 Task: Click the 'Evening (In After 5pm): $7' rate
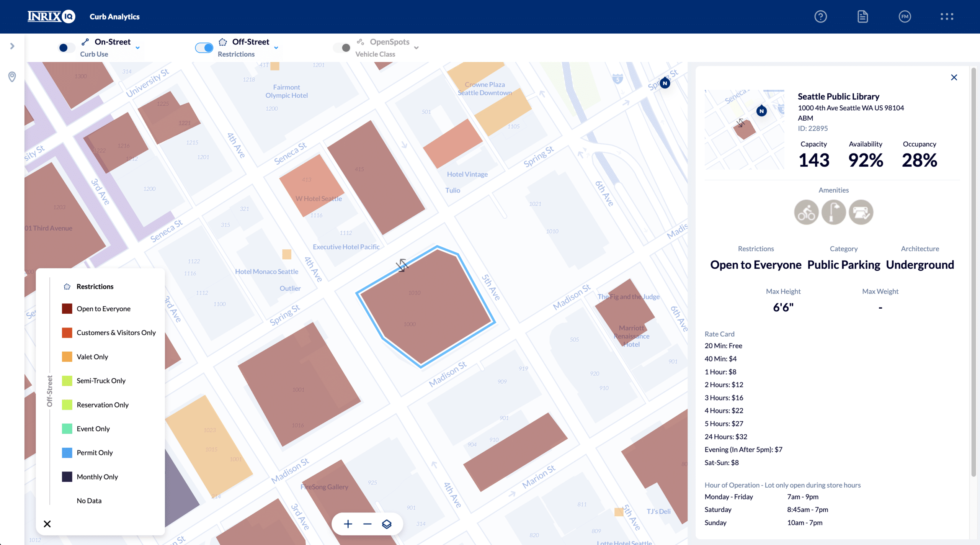click(x=743, y=450)
